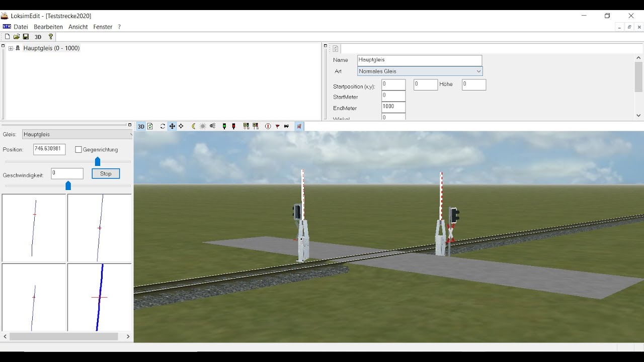This screenshot has width=644, height=362.
Task: Open the Art dropdown showing Normales Gleis
Action: 420,71
